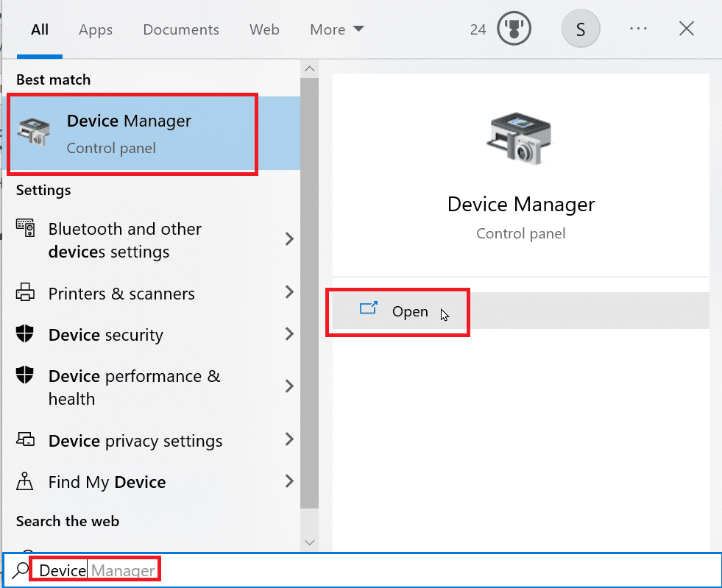Switch to the All tab

click(x=40, y=29)
